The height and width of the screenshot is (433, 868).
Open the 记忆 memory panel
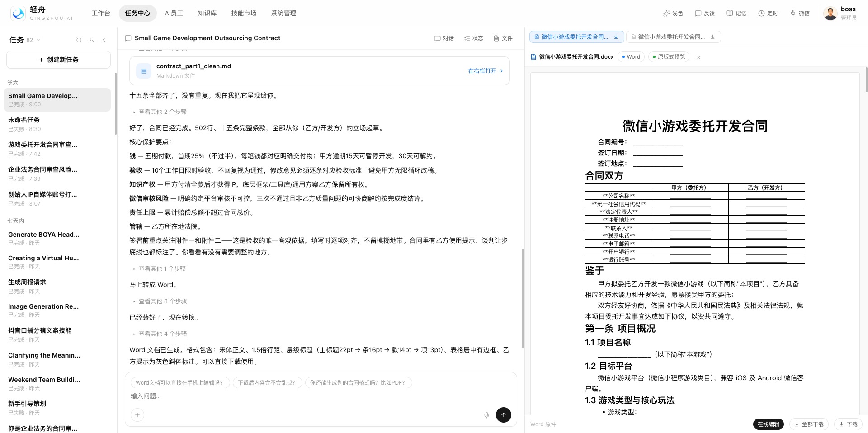click(x=736, y=14)
